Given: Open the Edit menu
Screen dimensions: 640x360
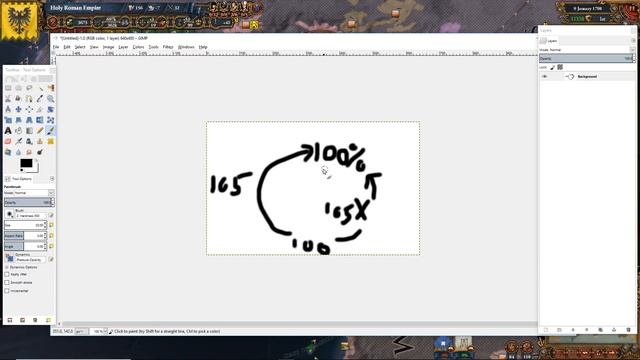Looking at the screenshot, I should pos(67,47).
